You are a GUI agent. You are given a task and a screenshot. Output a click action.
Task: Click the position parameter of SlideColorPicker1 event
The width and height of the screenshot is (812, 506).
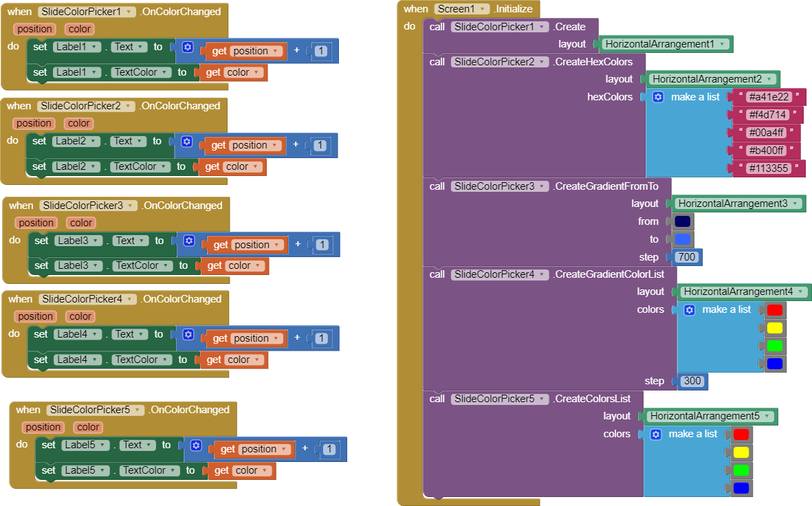[x=35, y=29]
